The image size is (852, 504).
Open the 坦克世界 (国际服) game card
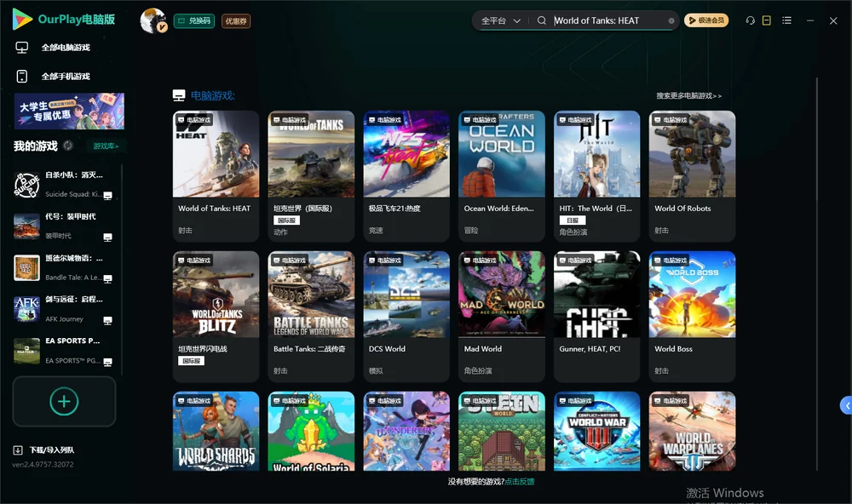(x=311, y=176)
